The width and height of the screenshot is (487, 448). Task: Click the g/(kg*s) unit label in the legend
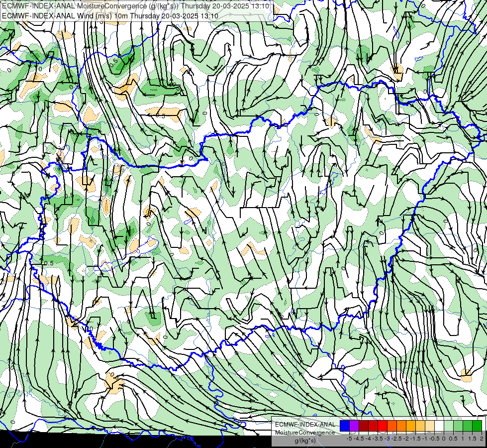pos(305,441)
